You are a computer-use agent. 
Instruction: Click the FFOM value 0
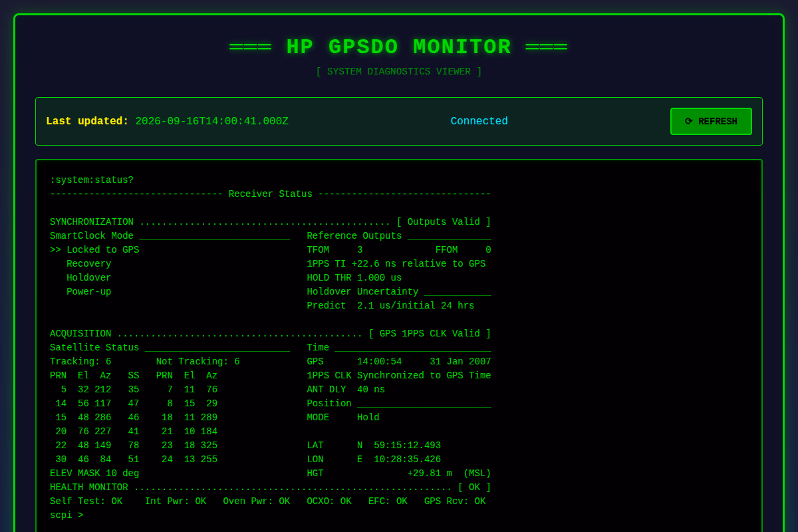[x=488, y=250]
